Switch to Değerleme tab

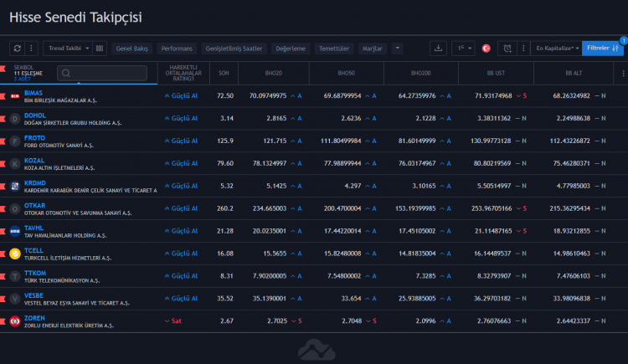(x=291, y=49)
